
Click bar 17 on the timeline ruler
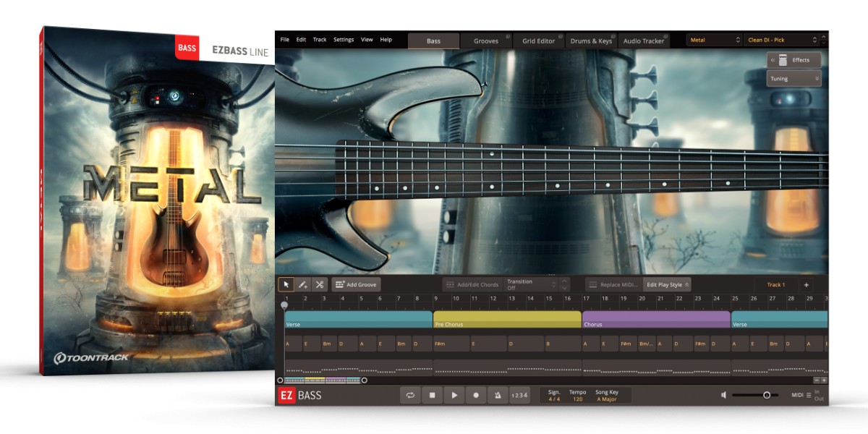click(x=585, y=298)
